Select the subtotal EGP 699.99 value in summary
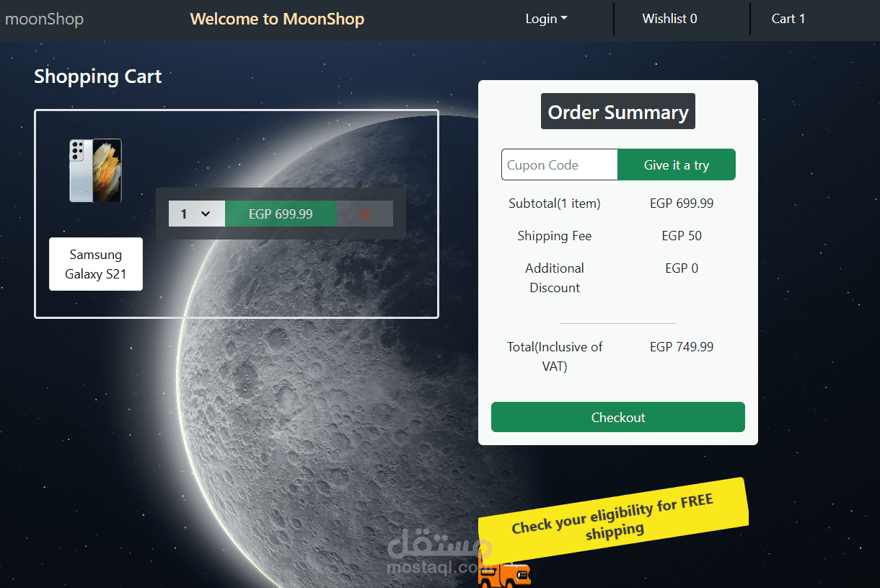 682,203
